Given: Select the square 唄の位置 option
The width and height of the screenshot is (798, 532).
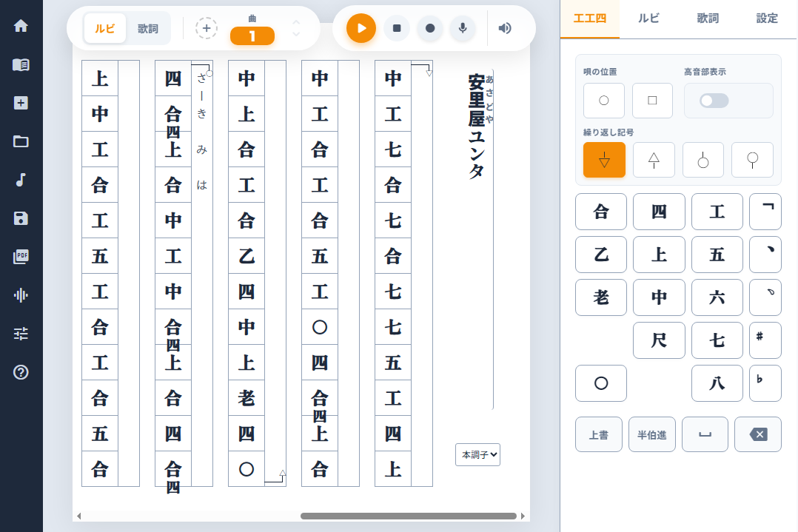Looking at the screenshot, I should (x=652, y=101).
